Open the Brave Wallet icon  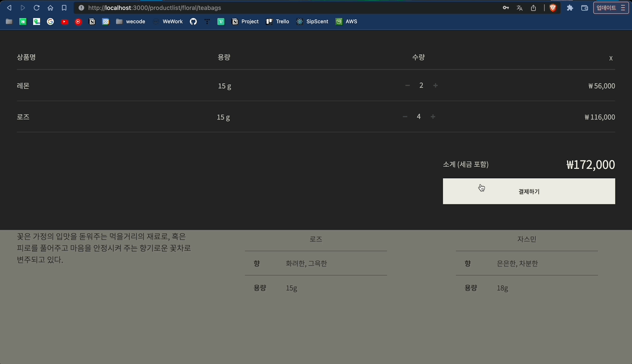[584, 7]
